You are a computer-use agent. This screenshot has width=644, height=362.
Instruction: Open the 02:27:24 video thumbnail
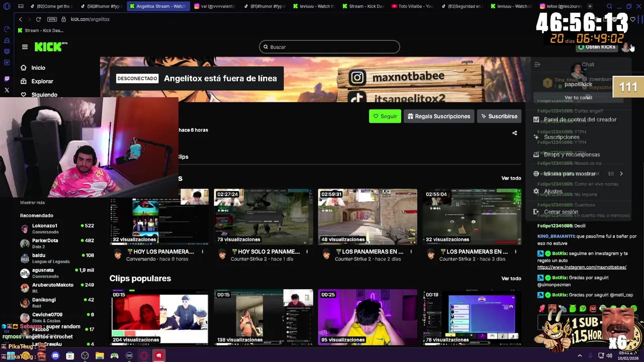pyautogui.click(x=263, y=217)
